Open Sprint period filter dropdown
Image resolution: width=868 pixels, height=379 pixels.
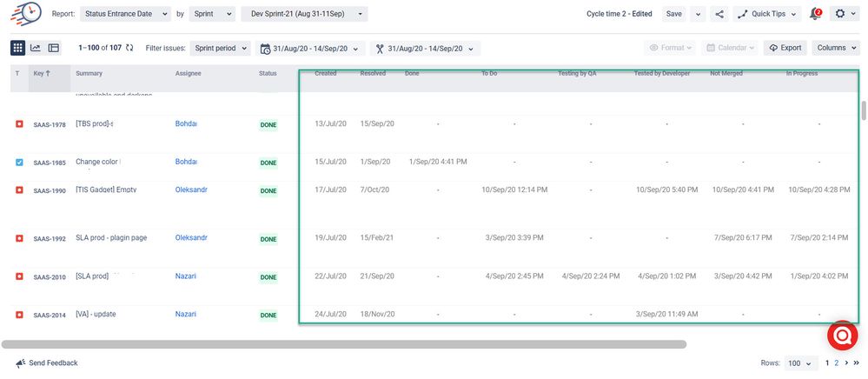221,48
